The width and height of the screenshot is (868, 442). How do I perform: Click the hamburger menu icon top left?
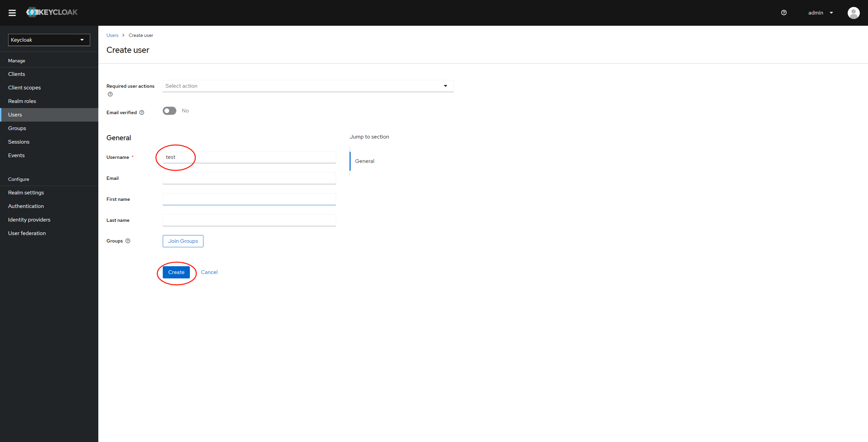[x=13, y=13]
